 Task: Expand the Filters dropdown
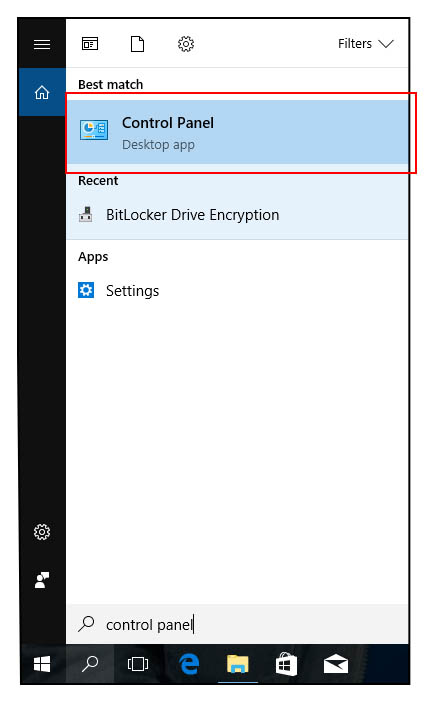tap(365, 44)
